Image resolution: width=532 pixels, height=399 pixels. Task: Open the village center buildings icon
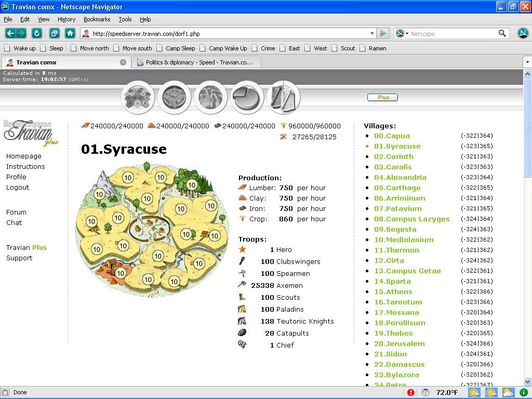tap(174, 98)
